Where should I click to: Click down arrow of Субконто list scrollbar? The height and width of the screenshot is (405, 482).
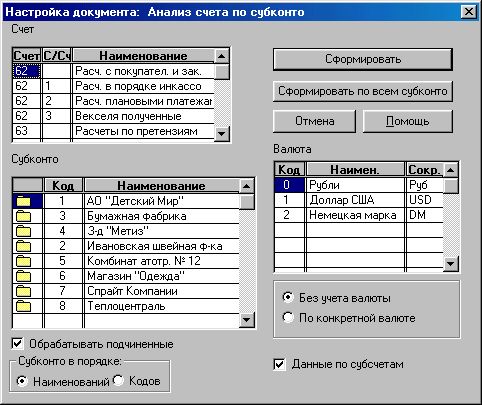pos(247,320)
